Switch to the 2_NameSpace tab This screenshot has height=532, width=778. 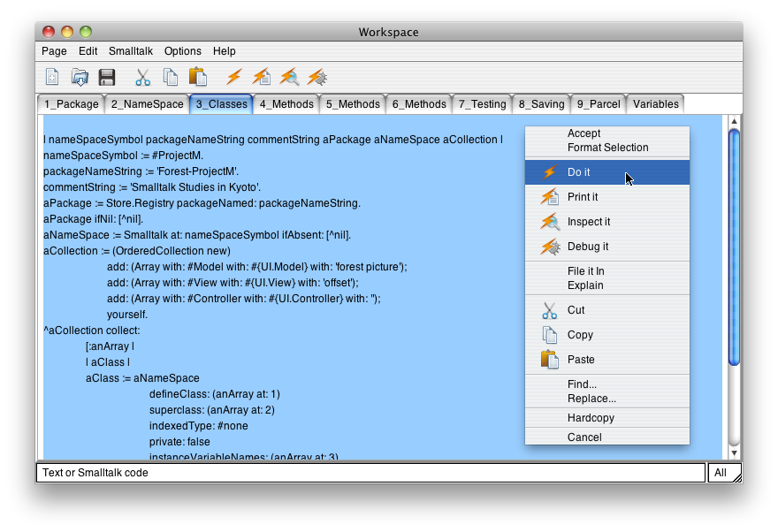click(147, 104)
